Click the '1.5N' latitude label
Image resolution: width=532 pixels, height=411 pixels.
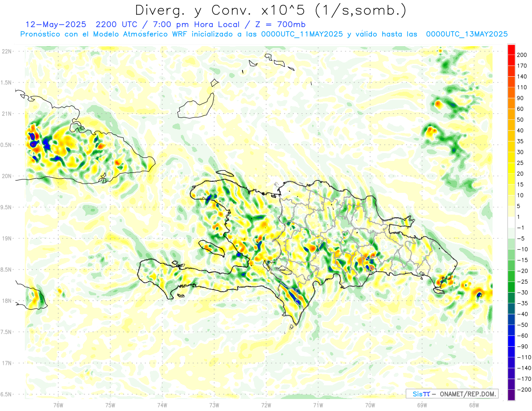7,82
